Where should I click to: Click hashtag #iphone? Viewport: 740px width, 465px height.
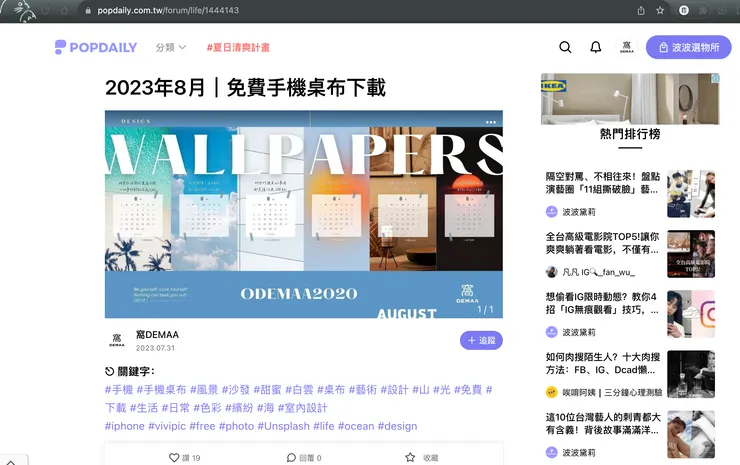pyautogui.click(x=125, y=426)
